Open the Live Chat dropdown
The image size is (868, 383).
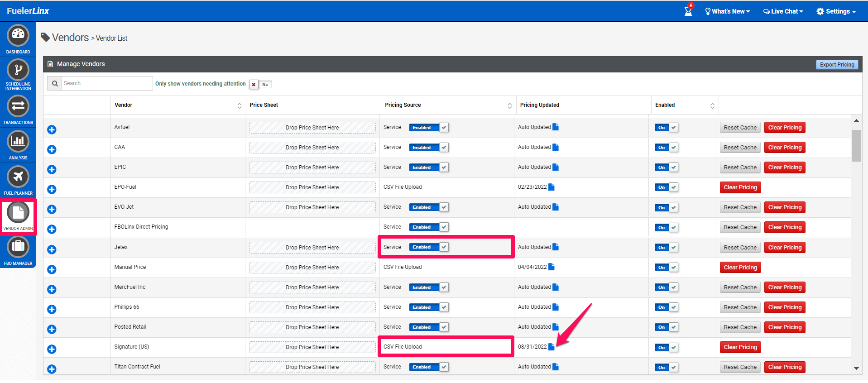click(x=783, y=11)
